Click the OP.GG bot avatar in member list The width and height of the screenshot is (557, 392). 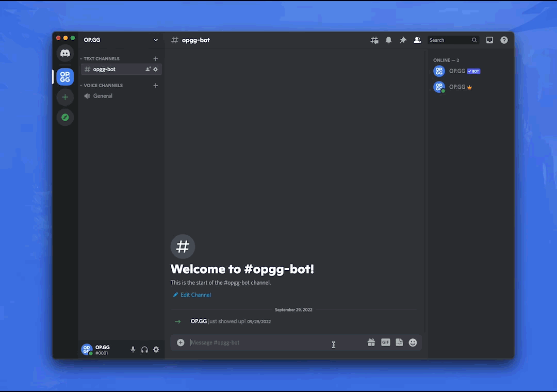(x=439, y=71)
